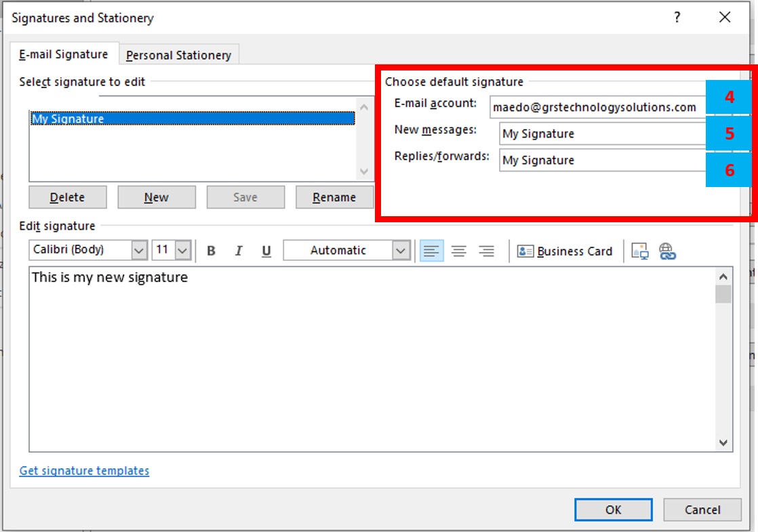Create a new signature with the New button

[157, 197]
